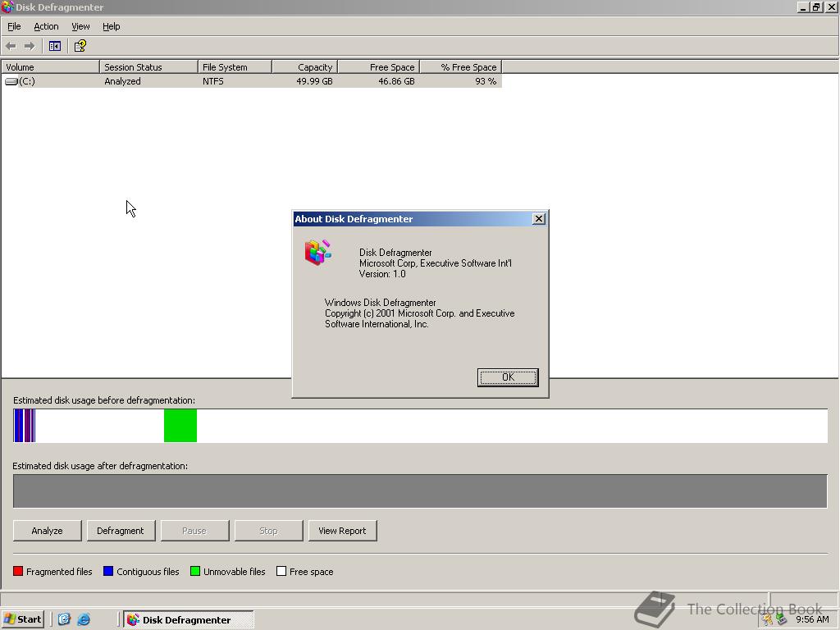Screen dimensions: 840x630
Task: Click the green unmovable block in usage bar
Action: (x=180, y=426)
